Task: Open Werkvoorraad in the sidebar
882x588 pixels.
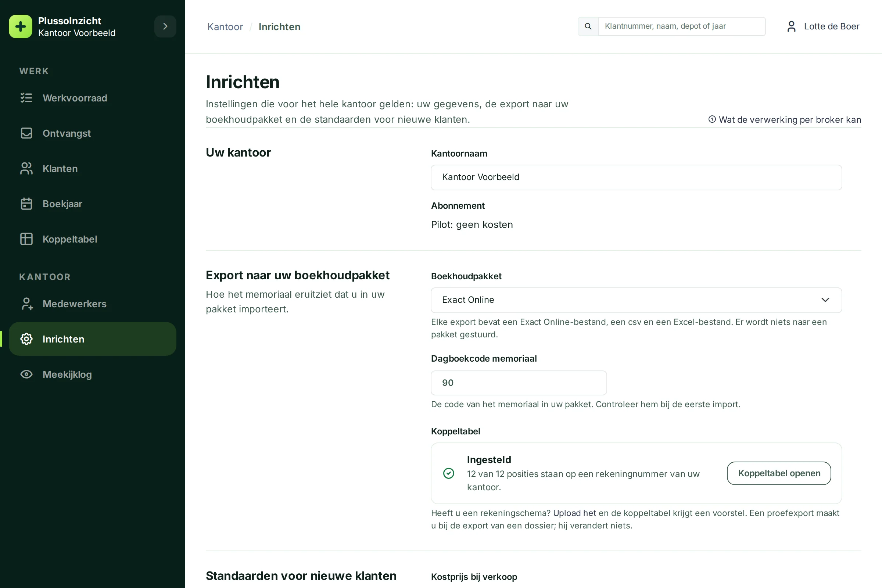Action: (93, 98)
